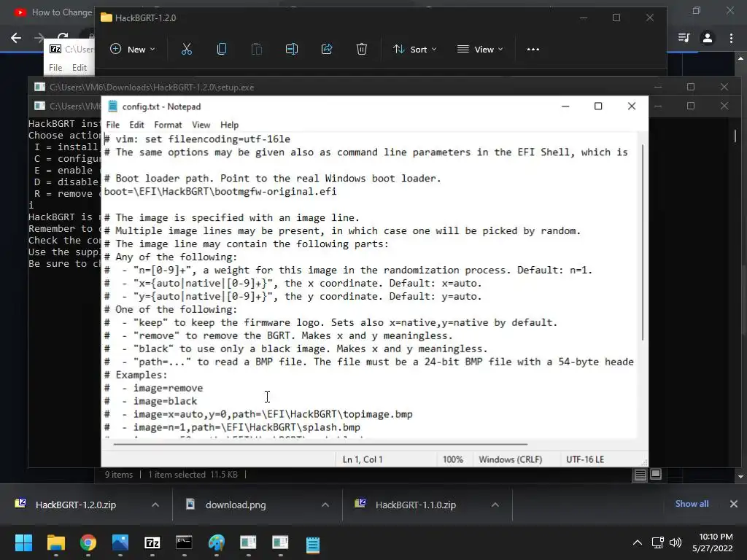Screen dimensions: 747x560
Task: Open Photos app from taskbar
Action: [120, 542]
